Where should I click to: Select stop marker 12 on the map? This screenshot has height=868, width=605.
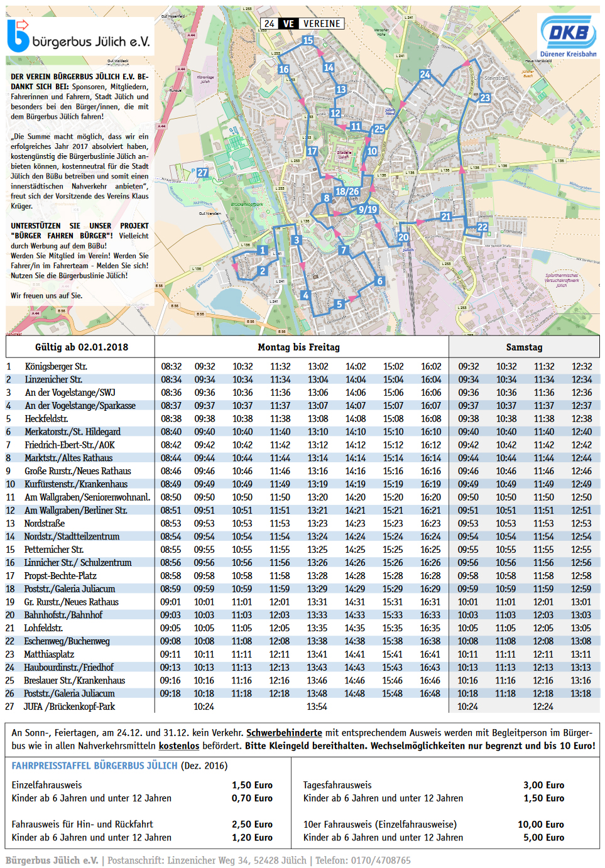[335, 113]
